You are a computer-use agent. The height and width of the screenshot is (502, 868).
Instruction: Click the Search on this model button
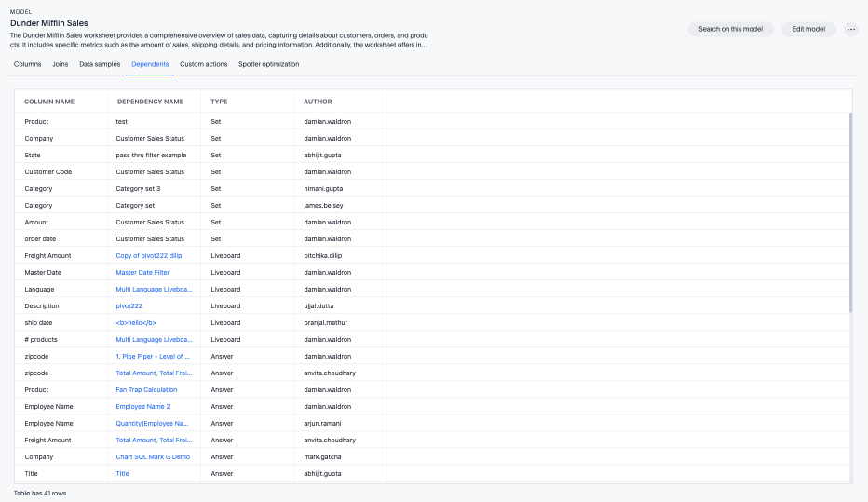click(730, 29)
